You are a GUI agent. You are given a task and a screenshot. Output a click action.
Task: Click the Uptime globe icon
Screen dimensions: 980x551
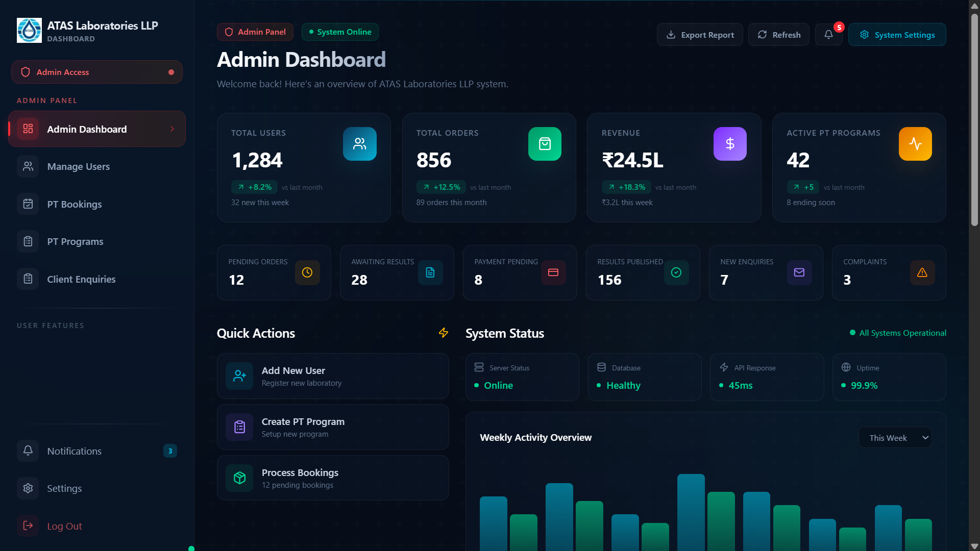846,367
